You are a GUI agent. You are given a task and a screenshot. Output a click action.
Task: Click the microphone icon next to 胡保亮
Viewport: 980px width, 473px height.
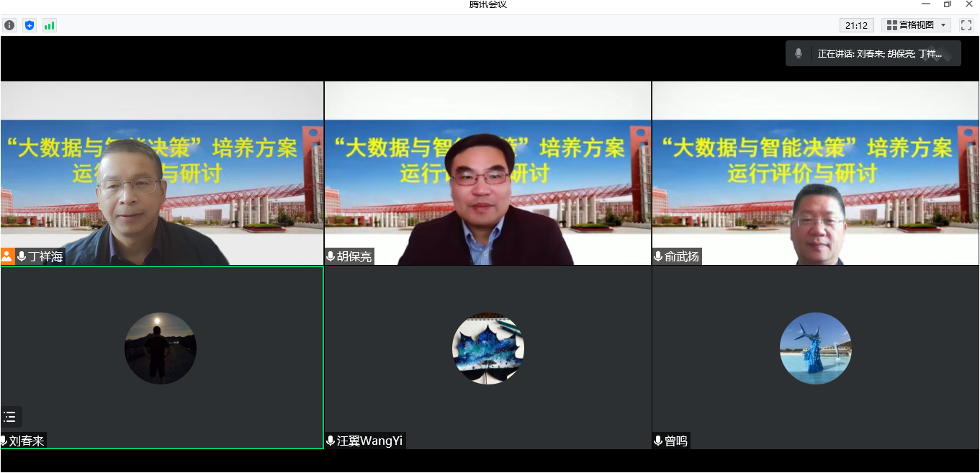(x=331, y=256)
